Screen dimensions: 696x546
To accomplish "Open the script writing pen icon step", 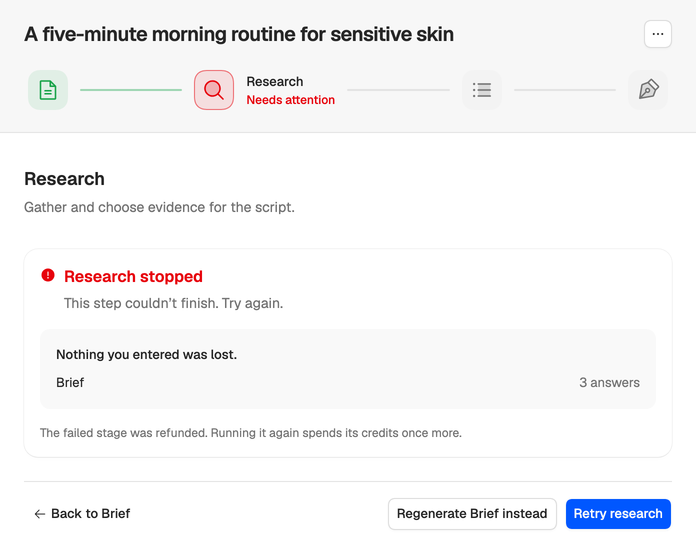I will (x=648, y=90).
